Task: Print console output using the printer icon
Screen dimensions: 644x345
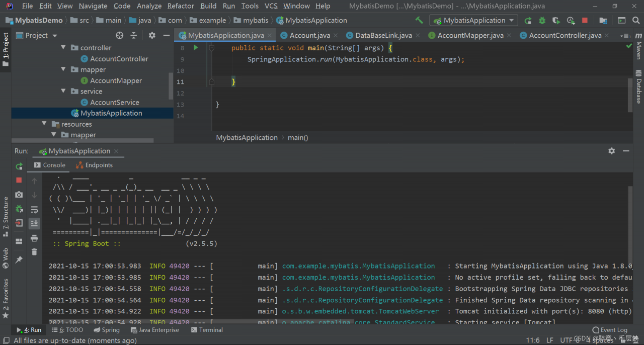Action: click(34, 238)
